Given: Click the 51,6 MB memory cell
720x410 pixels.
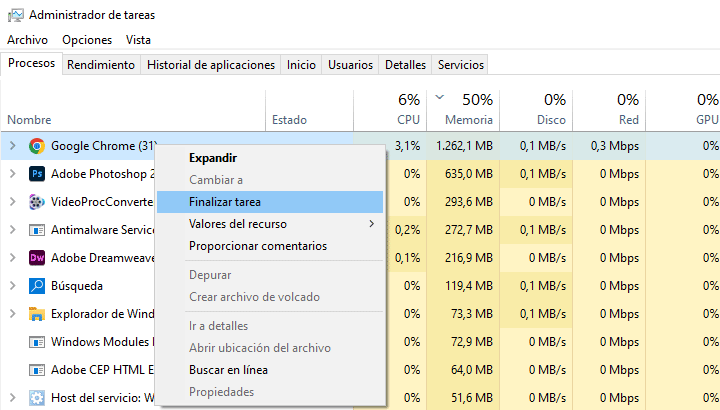Looking at the screenshot, I should pyautogui.click(x=463, y=398).
